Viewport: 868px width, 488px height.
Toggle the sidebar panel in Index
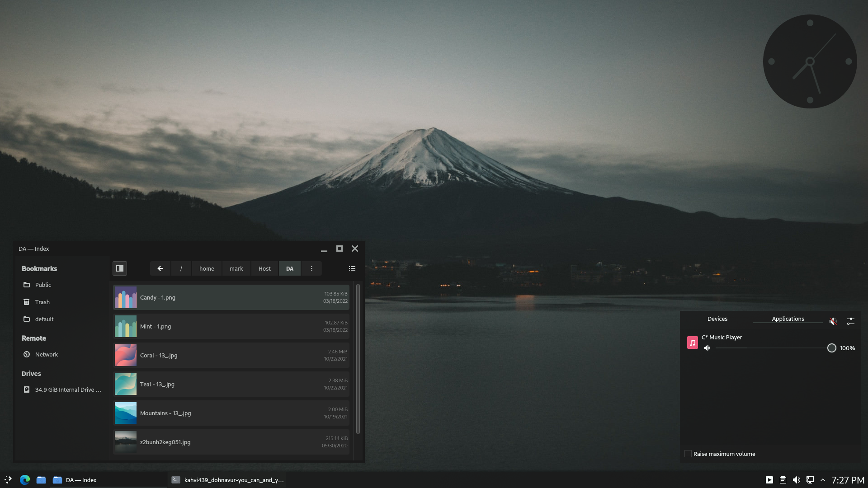[x=120, y=268]
